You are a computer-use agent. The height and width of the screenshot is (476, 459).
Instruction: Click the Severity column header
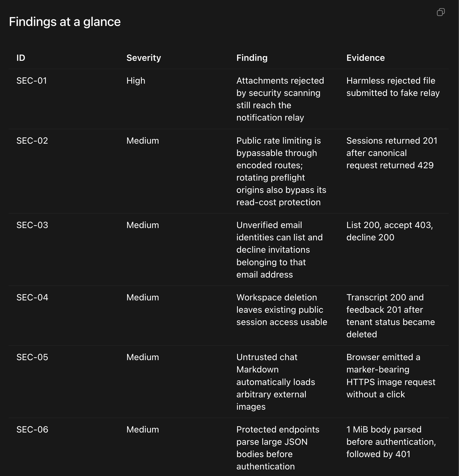(144, 58)
